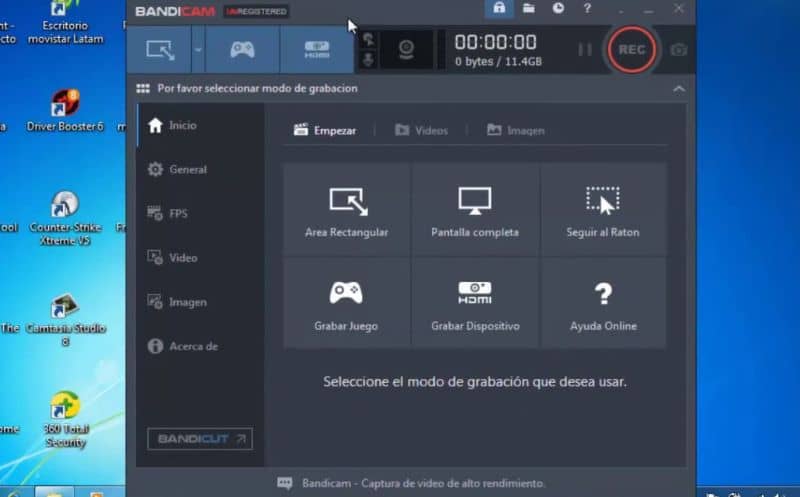Image resolution: width=800 pixels, height=497 pixels.
Task: Click the '0 bytes / 11.4GB' storage text
Action: (x=498, y=62)
